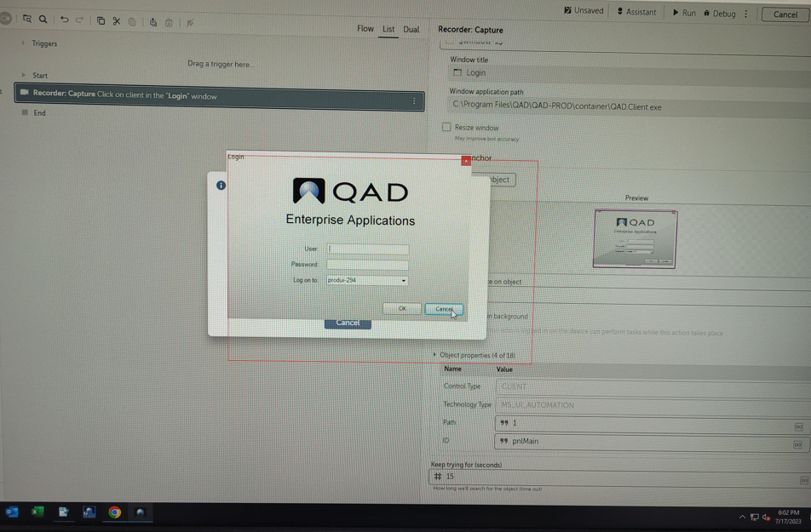Click the Cancel button at top right
This screenshot has height=532, width=811.
785,14
